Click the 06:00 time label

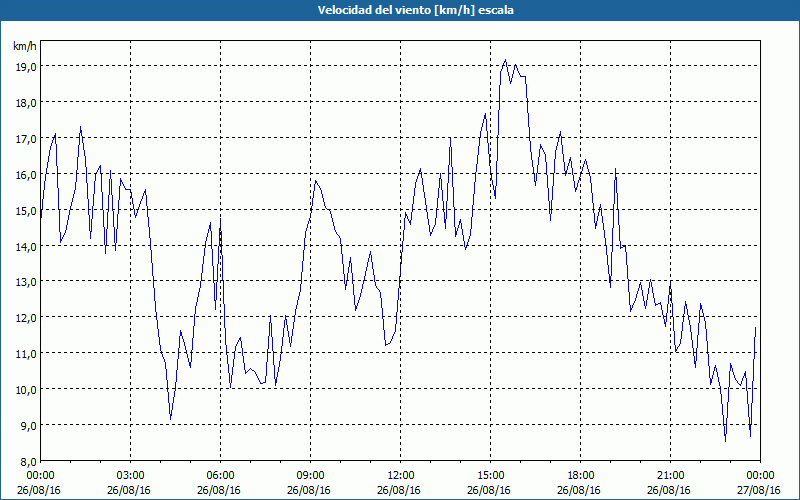tap(220, 475)
